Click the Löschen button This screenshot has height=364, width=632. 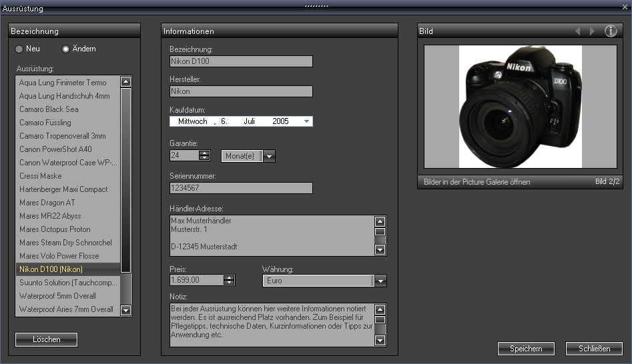(47, 339)
